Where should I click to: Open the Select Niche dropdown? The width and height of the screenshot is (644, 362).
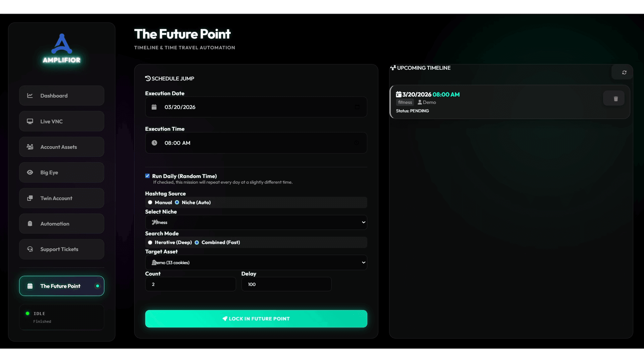point(256,222)
